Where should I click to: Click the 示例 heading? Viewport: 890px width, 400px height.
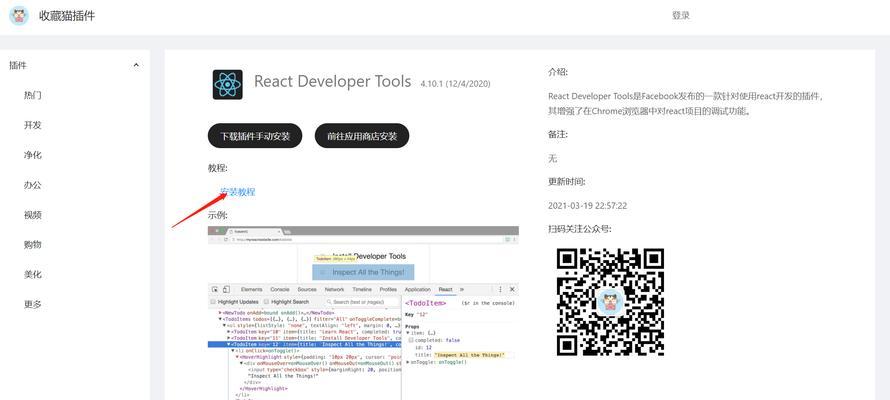(217, 215)
